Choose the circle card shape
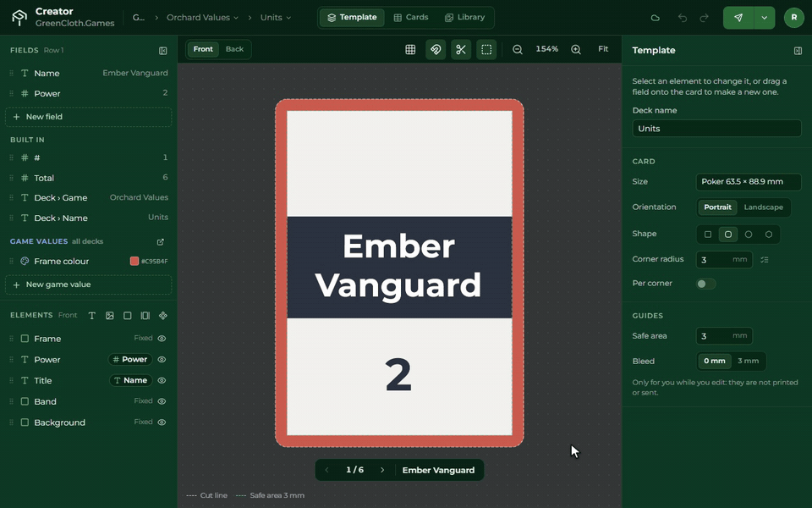This screenshot has height=508, width=812. pyautogui.click(x=748, y=235)
